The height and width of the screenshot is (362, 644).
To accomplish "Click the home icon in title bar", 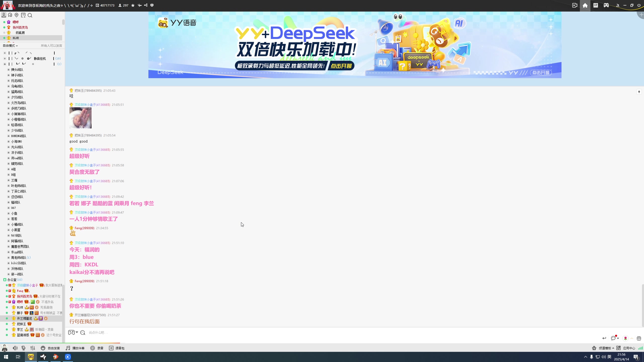I will tap(585, 6).
